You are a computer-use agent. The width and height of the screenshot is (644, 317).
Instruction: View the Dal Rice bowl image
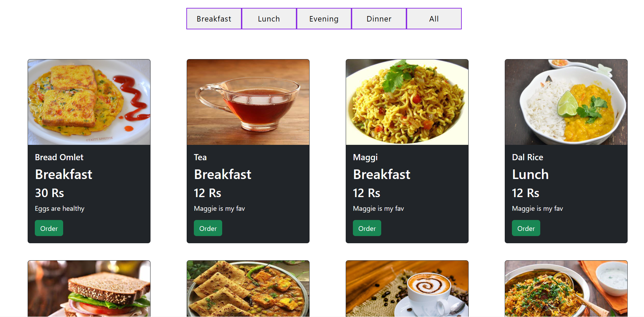pos(566,102)
